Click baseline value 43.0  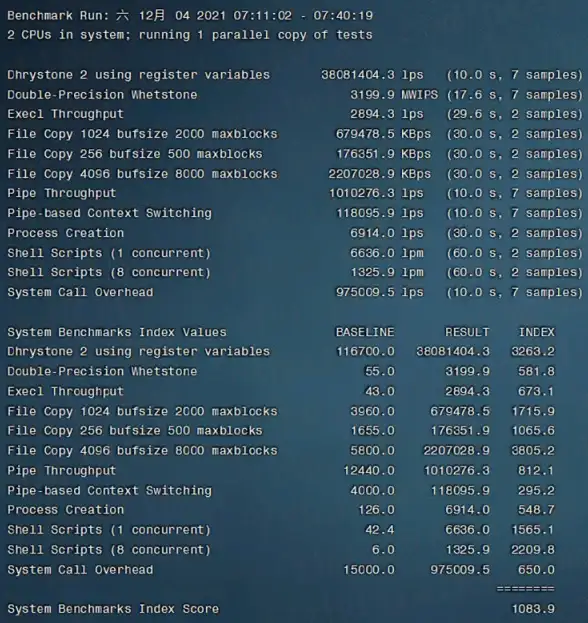coord(380,391)
